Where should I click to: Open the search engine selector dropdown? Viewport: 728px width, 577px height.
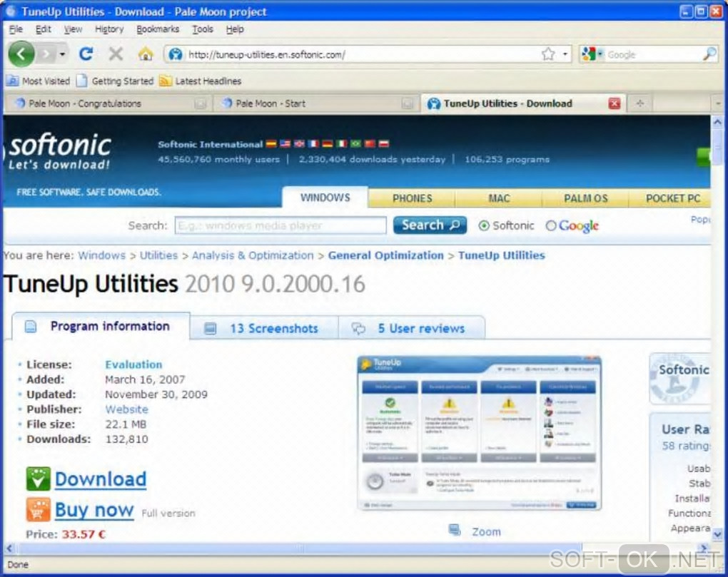592,54
